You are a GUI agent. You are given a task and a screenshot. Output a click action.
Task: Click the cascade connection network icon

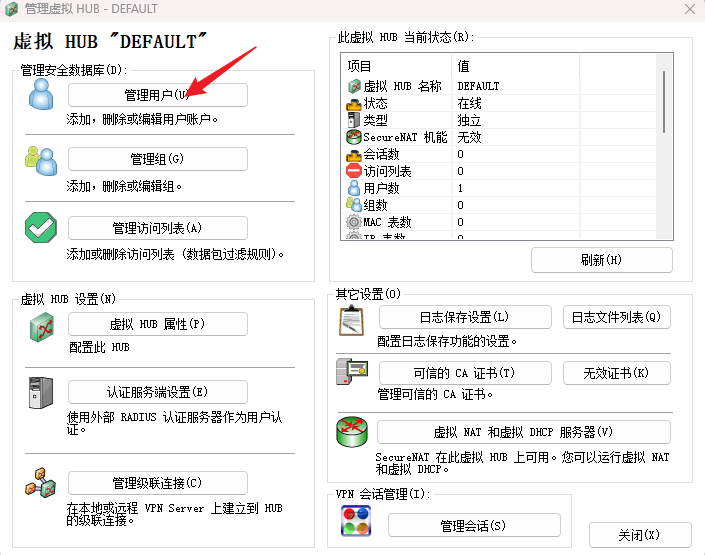click(41, 484)
